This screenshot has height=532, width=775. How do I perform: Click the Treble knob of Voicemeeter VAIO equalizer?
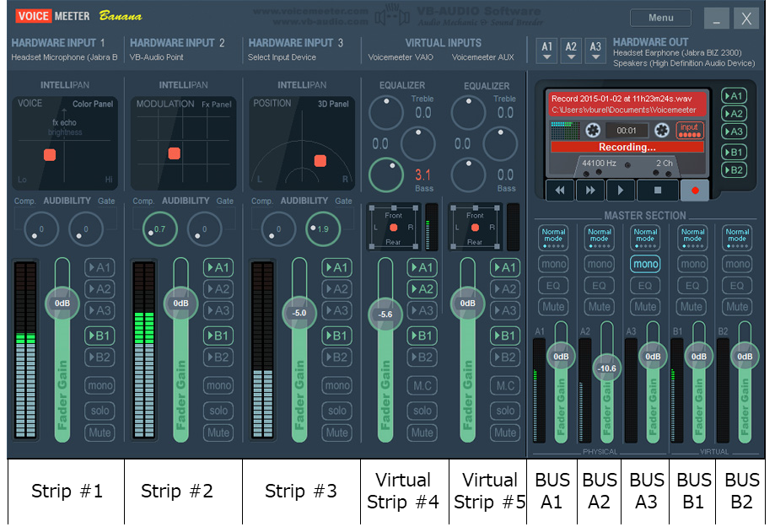point(386,113)
